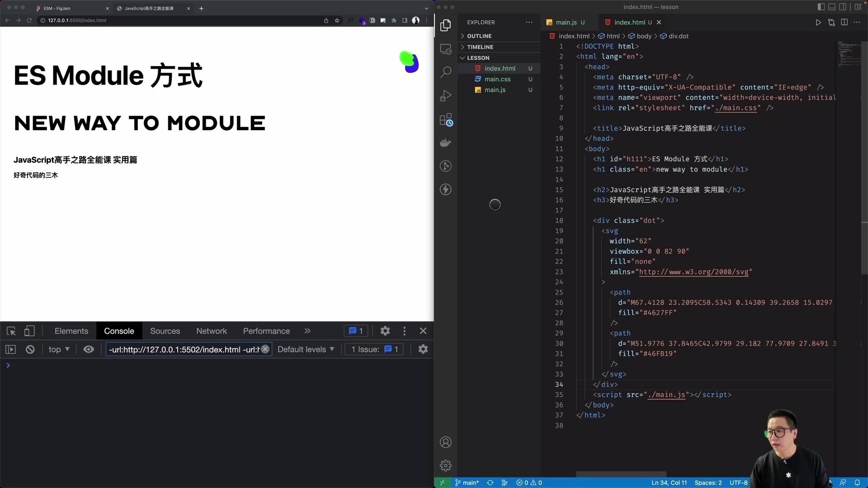Click the Thunder Client lightning icon
The width and height of the screenshot is (868, 488).
446,189
